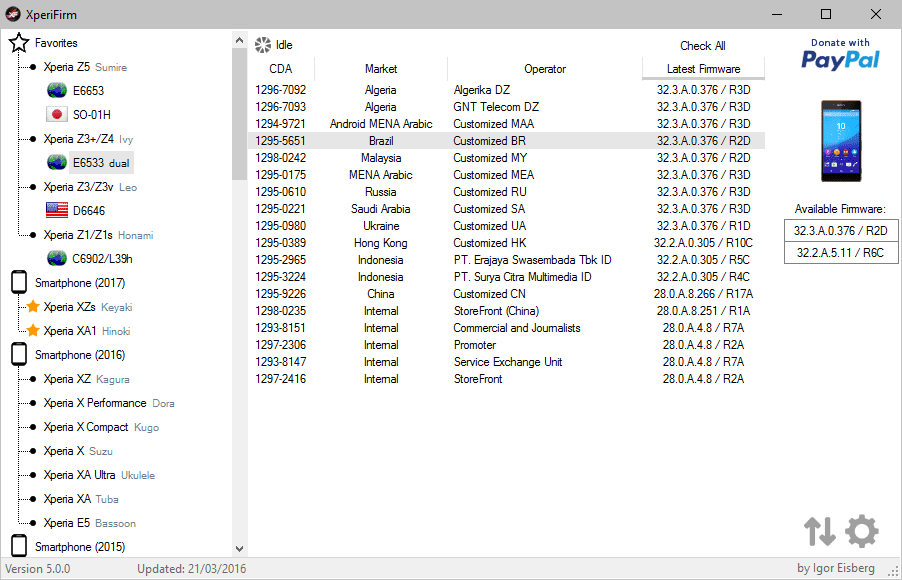The width and height of the screenshot is (902, 580).
Task: Select Commercial and Journalists row
Action: pos(506,327)
